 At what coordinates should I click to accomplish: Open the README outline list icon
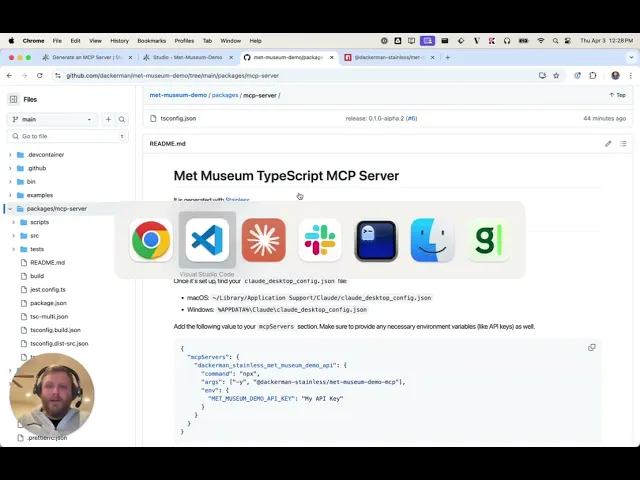coord(623,144)
